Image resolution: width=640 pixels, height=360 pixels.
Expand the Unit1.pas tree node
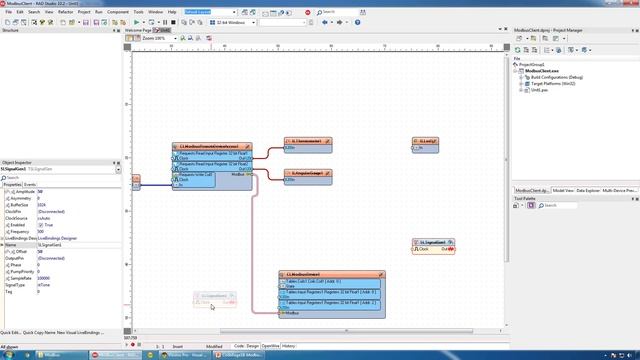click(x=521, y=90)
